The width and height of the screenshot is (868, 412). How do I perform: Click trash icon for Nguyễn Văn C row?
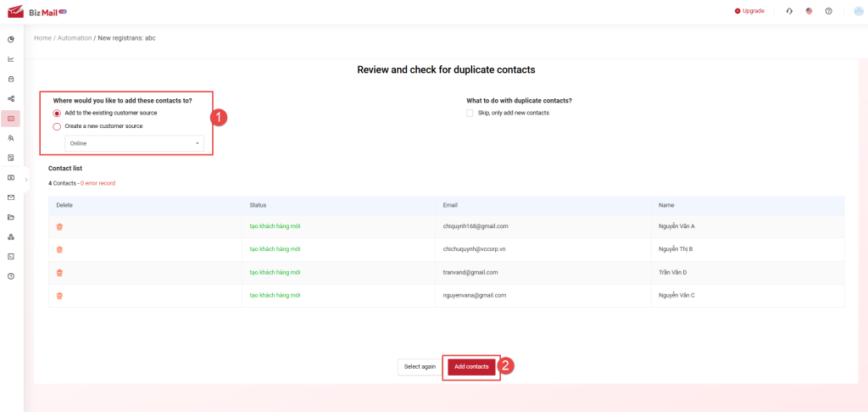click(x=59, y=296)
